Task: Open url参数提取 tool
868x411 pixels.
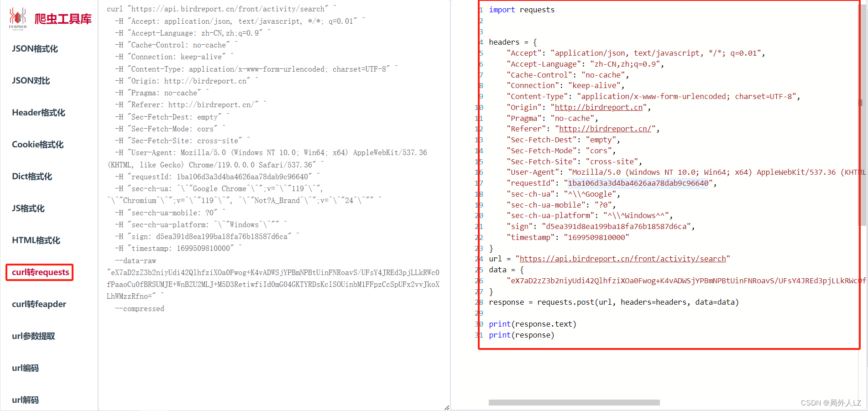Action: [x=33, y=336]
